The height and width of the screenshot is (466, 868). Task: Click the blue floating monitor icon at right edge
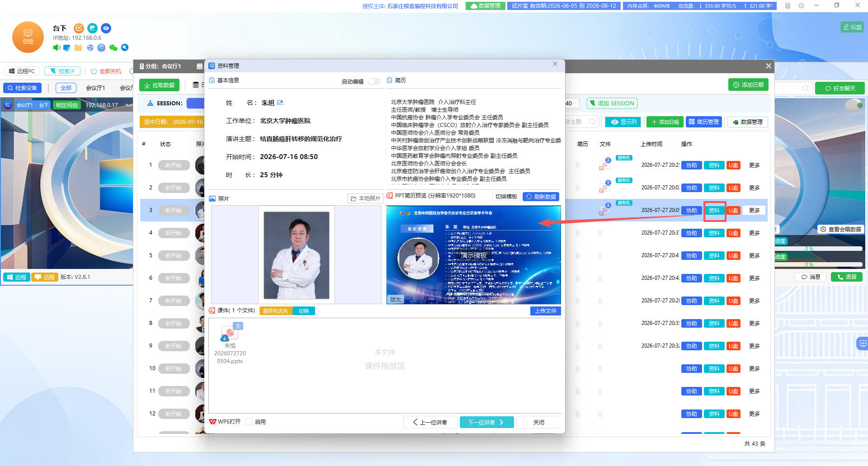point(863,344)
